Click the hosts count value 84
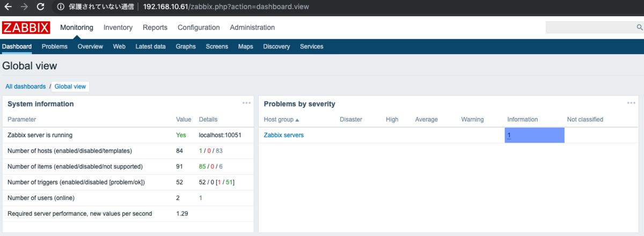 180,151
